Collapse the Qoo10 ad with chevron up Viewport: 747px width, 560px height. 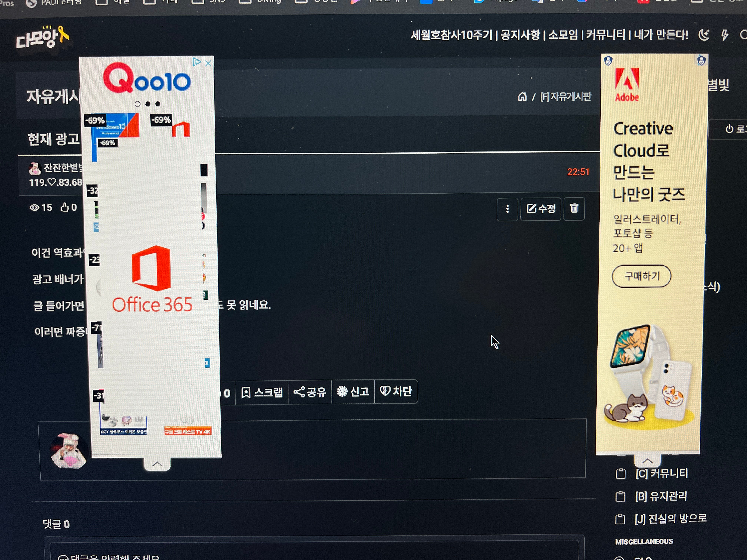[157, 464]
